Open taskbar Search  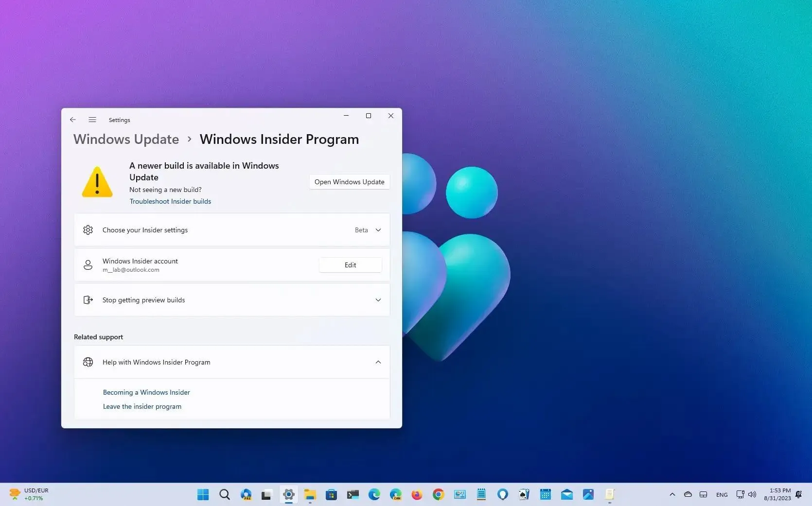[224, 495]
